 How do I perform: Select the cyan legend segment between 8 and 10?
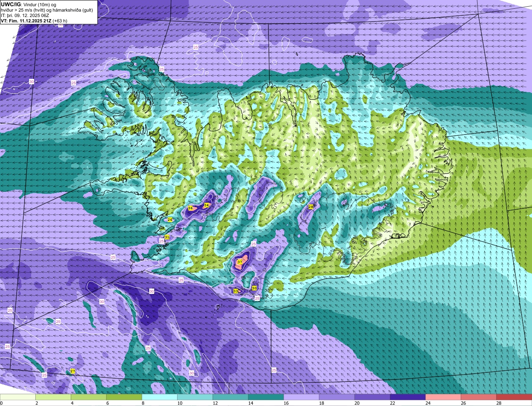pyautogui.click(x=160, y=397)
